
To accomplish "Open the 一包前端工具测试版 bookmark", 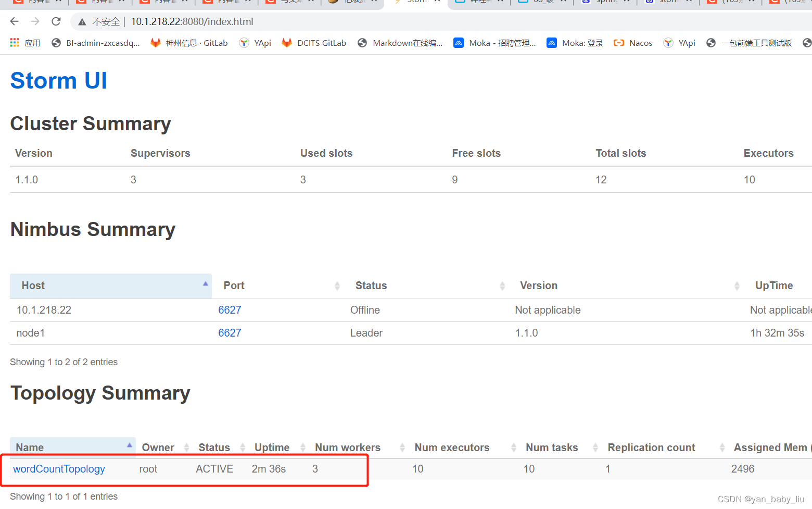I will pyautogui.click(x=749, y=43).
